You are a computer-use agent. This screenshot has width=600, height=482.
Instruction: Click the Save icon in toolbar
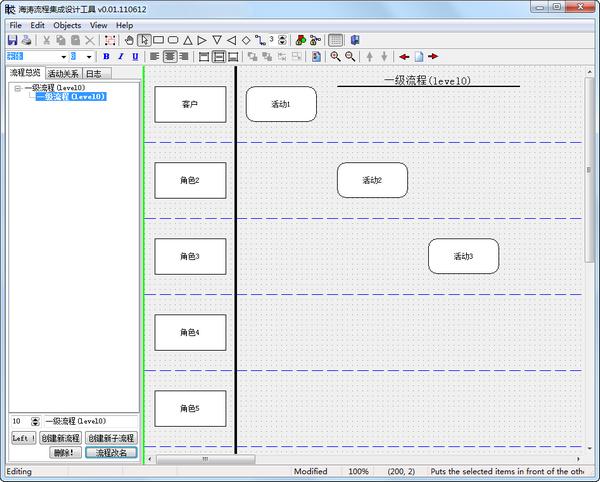pyautogui.click(x=12, y=40)
